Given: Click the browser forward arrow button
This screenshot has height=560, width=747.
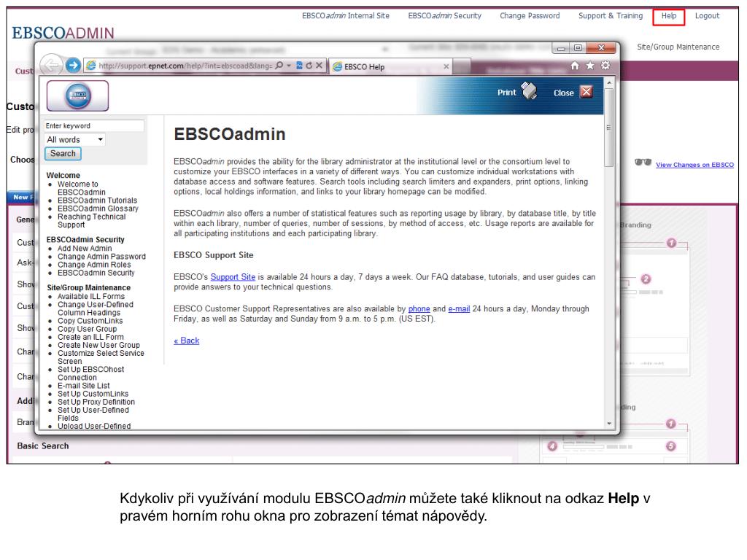Looking at the screenshot, I should [73, 65].
